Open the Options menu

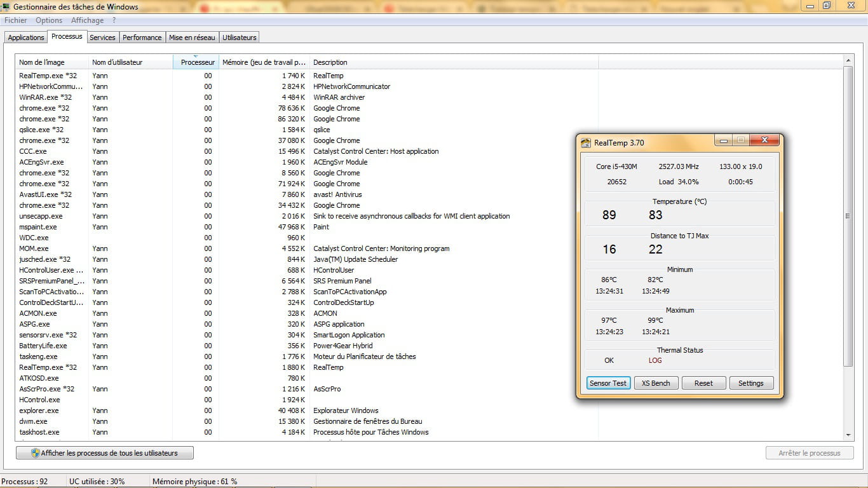(49, 20)
